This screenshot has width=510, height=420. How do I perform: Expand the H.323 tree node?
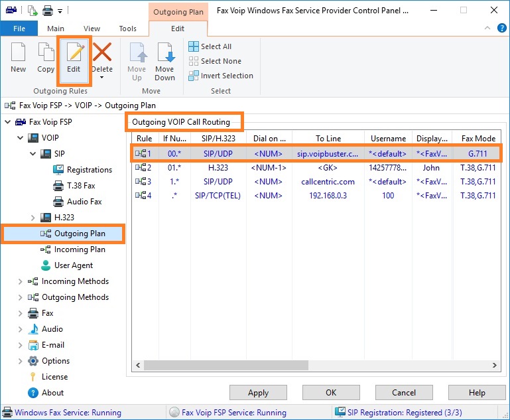point(33,218)
